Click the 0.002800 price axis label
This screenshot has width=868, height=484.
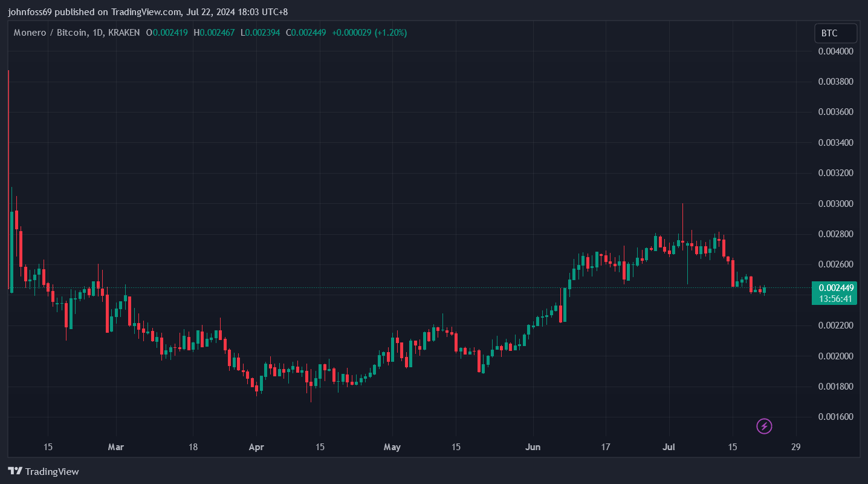(x=836, y=234)
